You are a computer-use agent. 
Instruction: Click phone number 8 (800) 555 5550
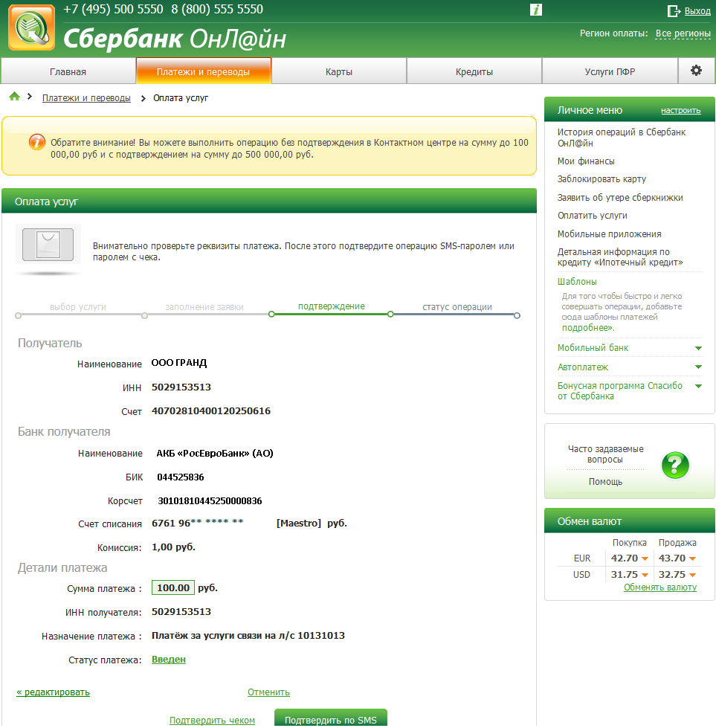click(217, 9)
